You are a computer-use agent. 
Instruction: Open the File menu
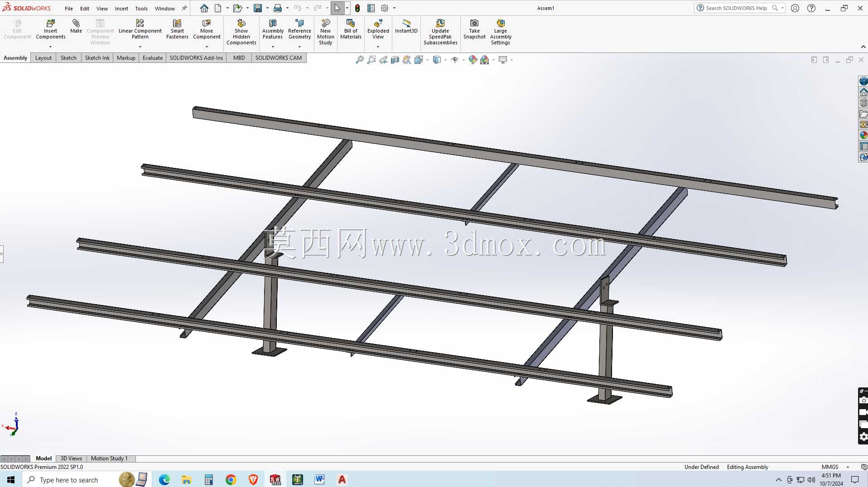point(69,9)
